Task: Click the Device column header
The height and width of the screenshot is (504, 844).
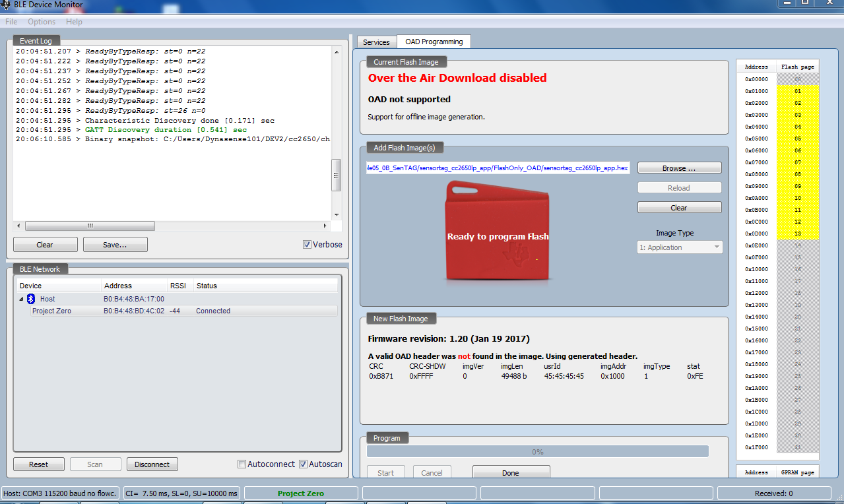Action: pyautogui.click(x=59, y=286)
